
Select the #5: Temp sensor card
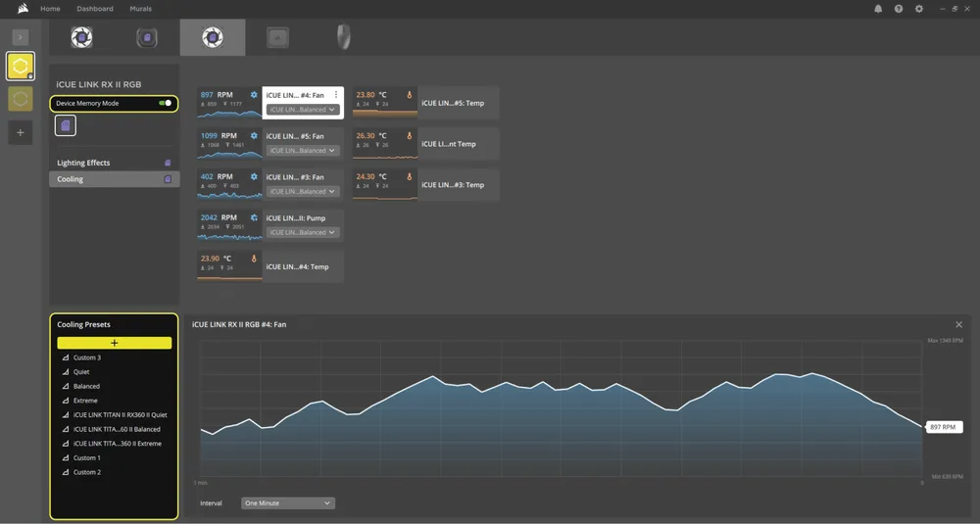tap(458, 103)
